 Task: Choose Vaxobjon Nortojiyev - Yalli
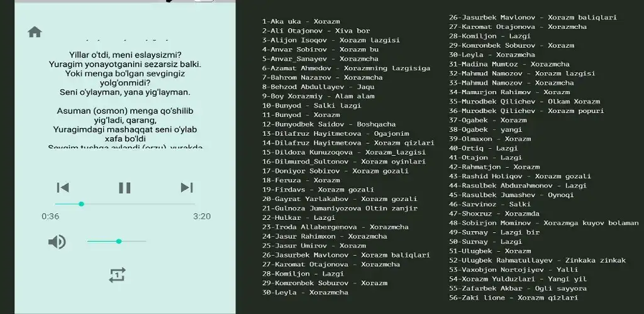513,269
